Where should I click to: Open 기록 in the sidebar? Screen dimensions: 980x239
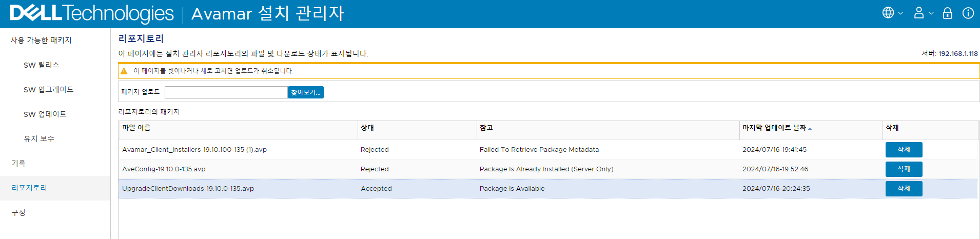click(x=18, y=164)
